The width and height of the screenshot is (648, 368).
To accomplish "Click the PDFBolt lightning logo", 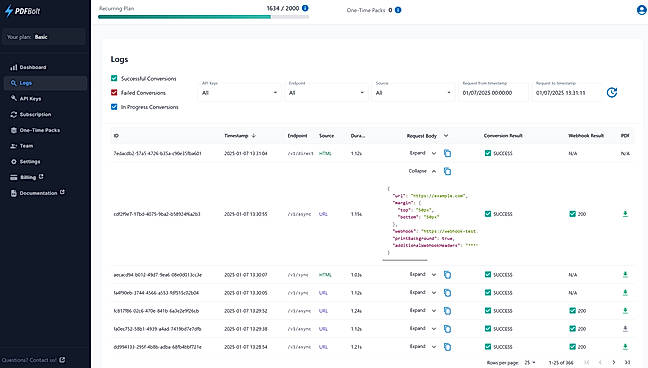I will (23, 11).
